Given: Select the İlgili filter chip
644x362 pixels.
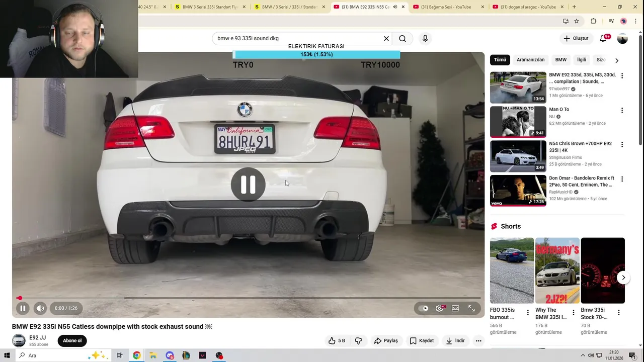Looking at the screenshot, I should [582, 60].
